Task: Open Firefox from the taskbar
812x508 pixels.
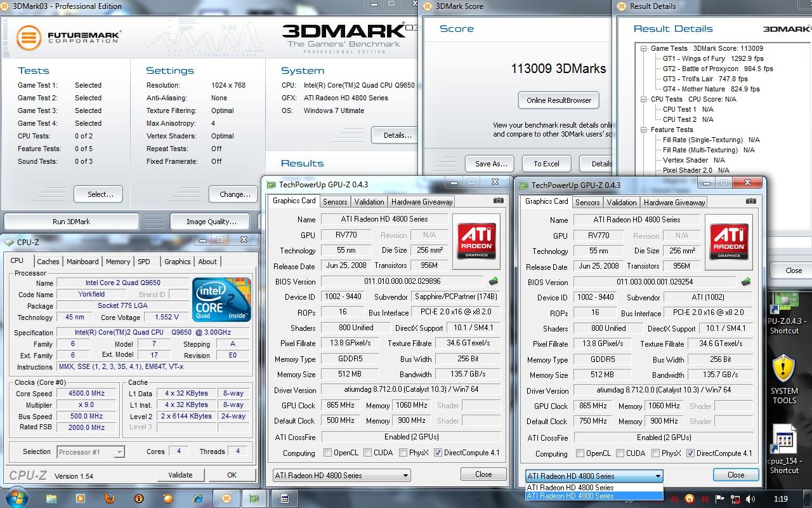Action: coord(110,498)
